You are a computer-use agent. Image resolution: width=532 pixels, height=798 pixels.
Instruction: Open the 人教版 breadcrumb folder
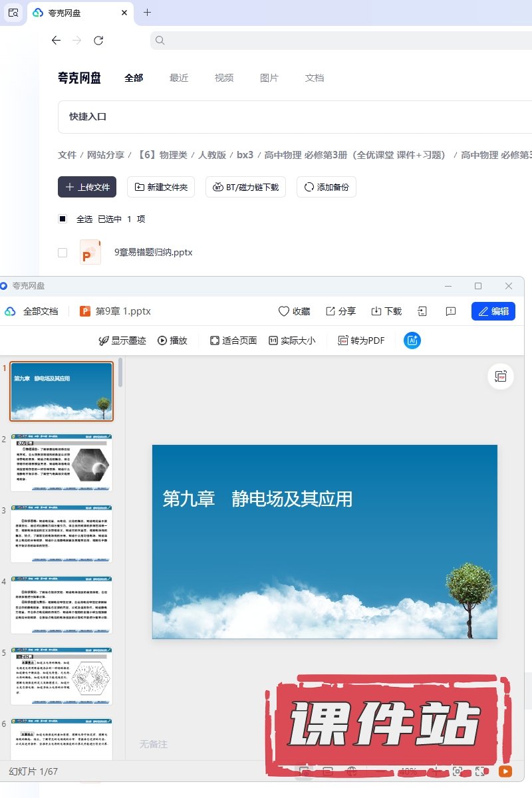[x=212, y=155]
